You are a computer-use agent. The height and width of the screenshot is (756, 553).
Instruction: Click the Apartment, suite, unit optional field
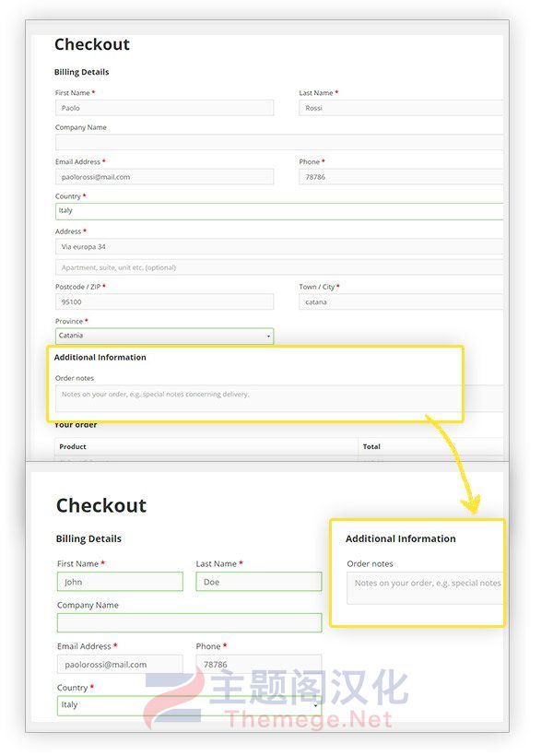pyautogui.click(x=279, y=267)
